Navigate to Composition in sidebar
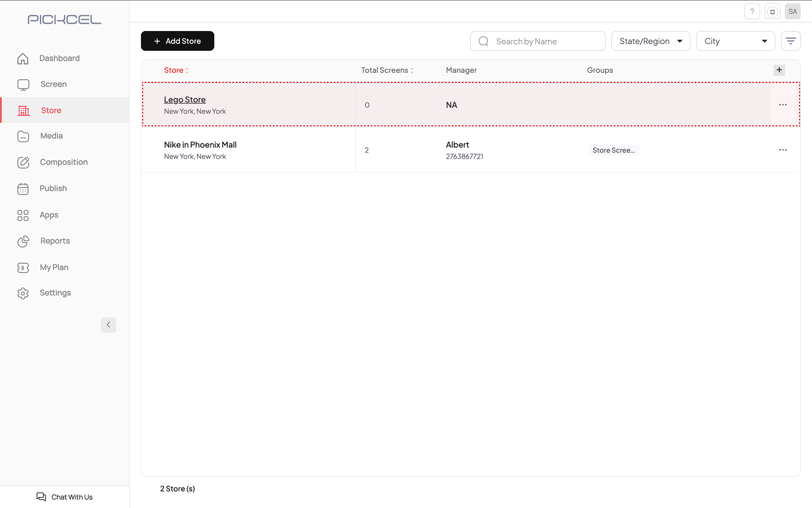This screenshot has width=812, height=508. pos(64,162)
